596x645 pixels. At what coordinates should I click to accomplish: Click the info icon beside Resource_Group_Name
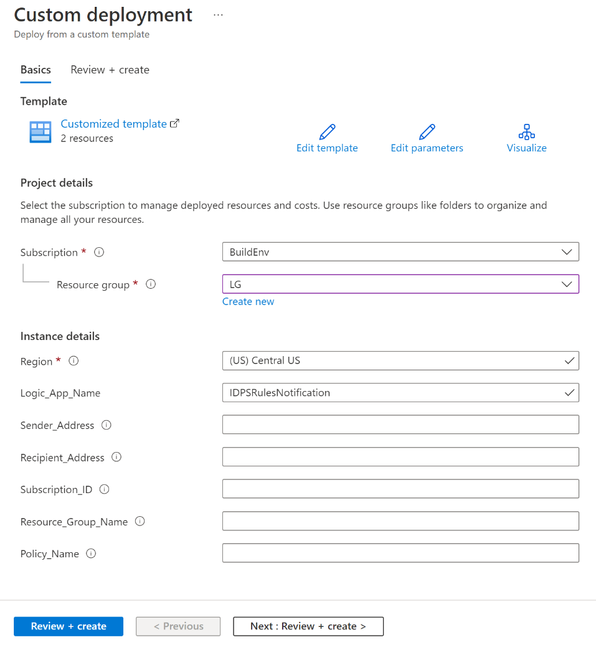point(140,521)
